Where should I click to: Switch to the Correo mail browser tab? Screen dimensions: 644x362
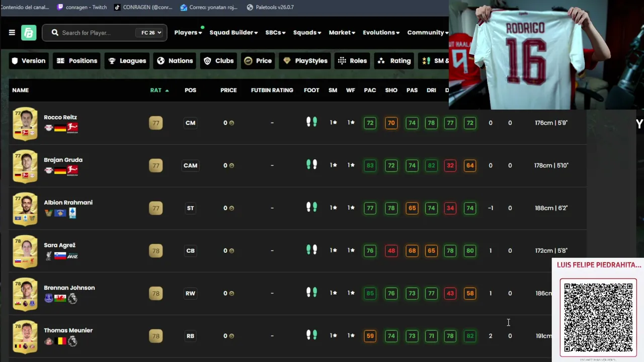pos(208,7)
